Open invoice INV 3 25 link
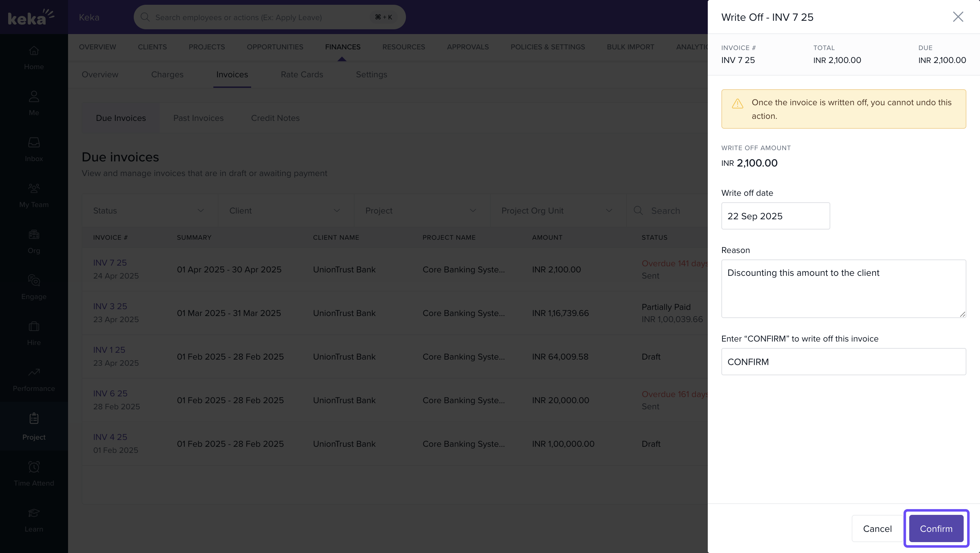 110,306
